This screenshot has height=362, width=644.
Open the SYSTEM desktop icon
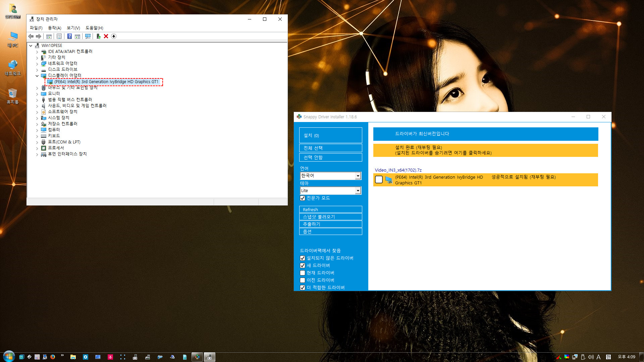pos(13,11)
